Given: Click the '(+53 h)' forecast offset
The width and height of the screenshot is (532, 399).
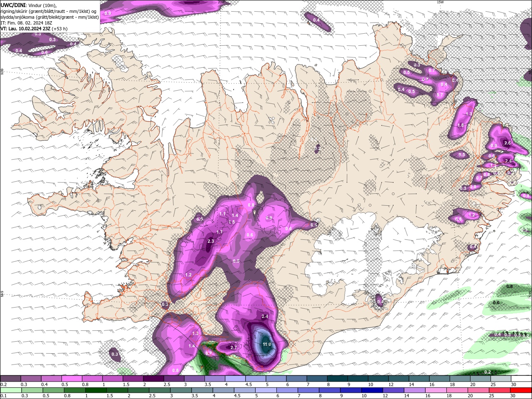Looking at the screenshot, I should [x=60, y=29].
